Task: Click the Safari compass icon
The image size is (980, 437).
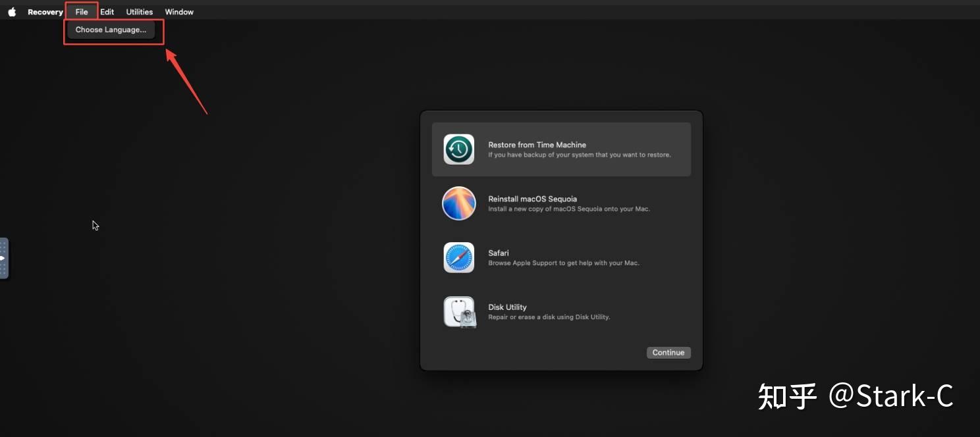Action: point(459,257)
